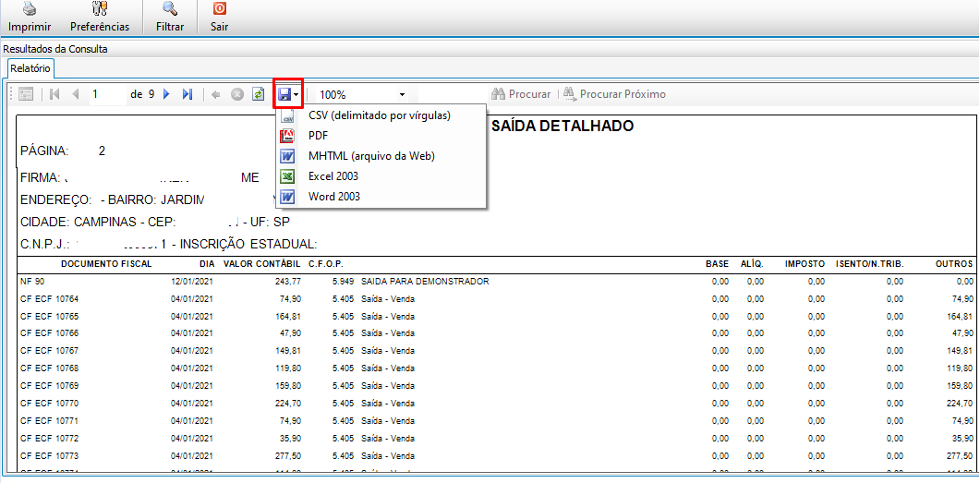Open the 100% zoom combo box
980x483 pixels.
(x=362, y=95)
